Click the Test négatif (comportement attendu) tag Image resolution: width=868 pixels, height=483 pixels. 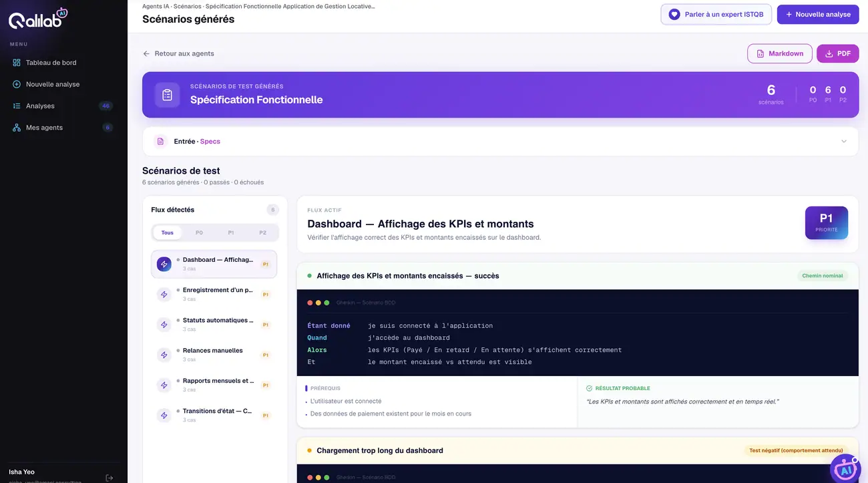(x=796, y=451)
